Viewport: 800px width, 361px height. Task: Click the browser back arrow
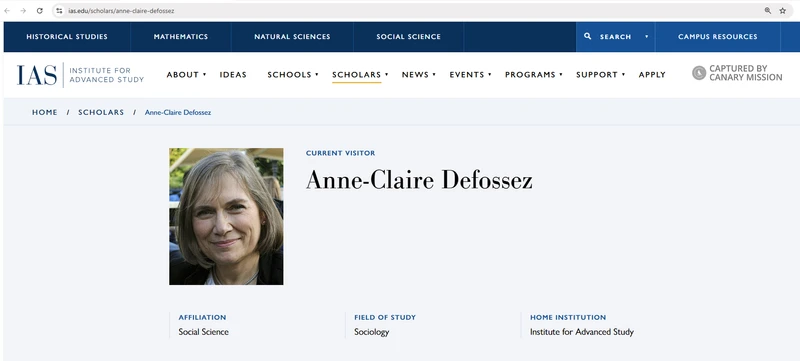(x=7, y=11)
